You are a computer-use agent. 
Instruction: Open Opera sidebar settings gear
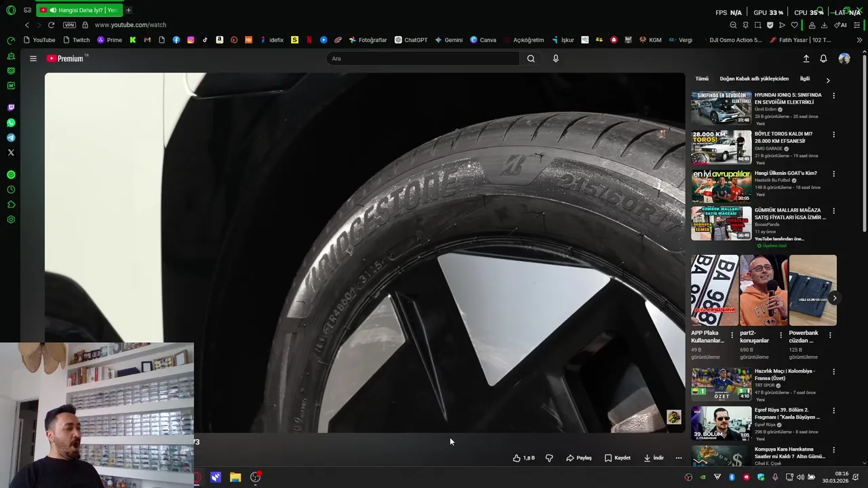coord(11,220)
